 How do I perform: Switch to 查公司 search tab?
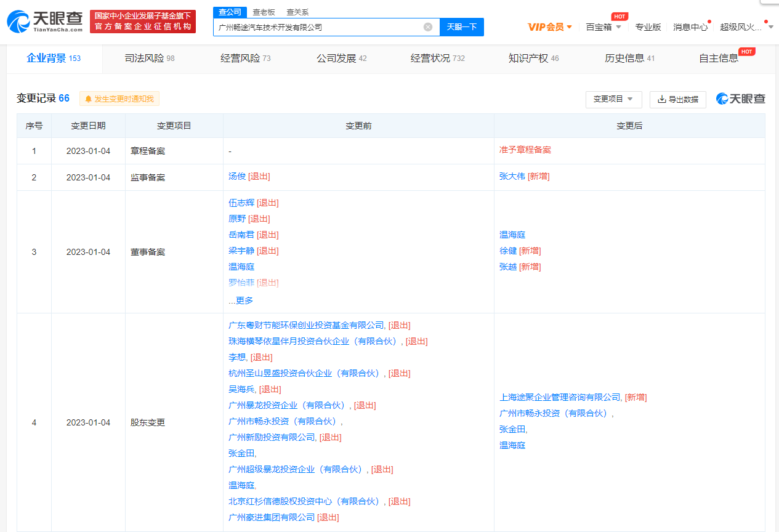click(x=230, y=12)
